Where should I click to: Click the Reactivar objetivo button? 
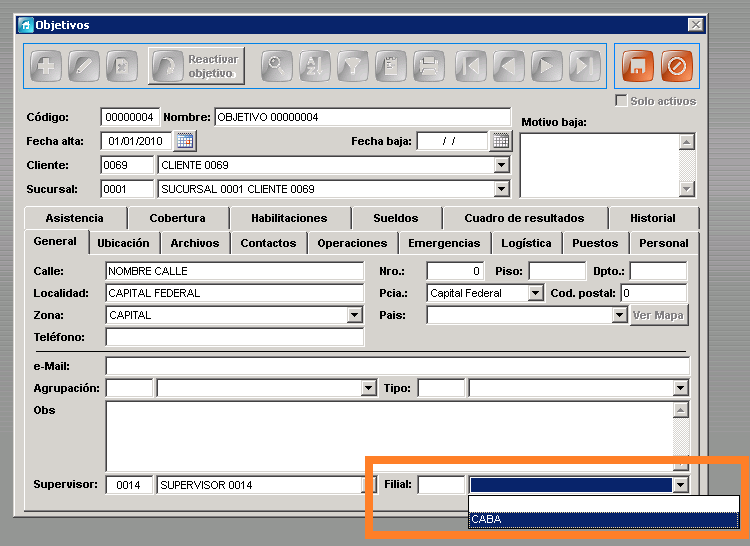point(196,66)
